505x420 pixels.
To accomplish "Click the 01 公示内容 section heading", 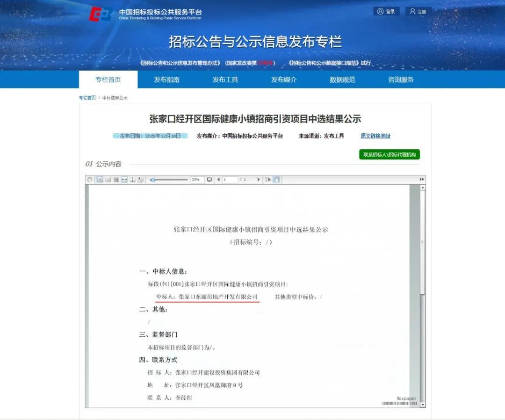I will click(103, 164).
